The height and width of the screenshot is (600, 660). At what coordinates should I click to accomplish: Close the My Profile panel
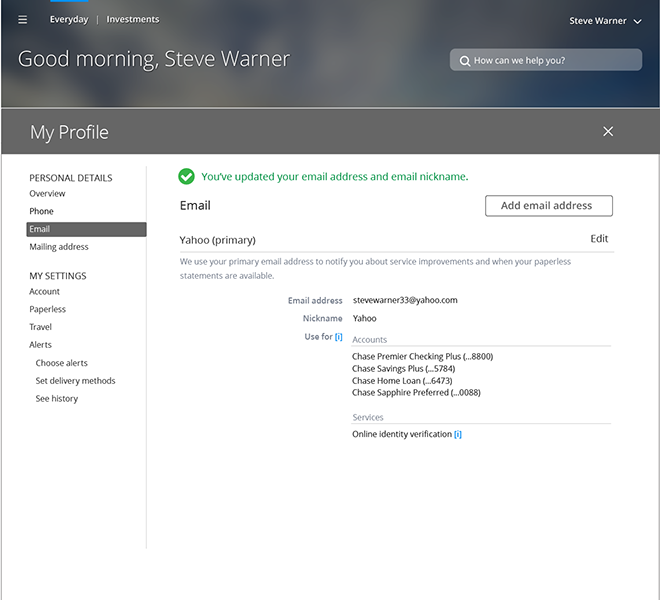pyautogui.click(x=608, y=131)
